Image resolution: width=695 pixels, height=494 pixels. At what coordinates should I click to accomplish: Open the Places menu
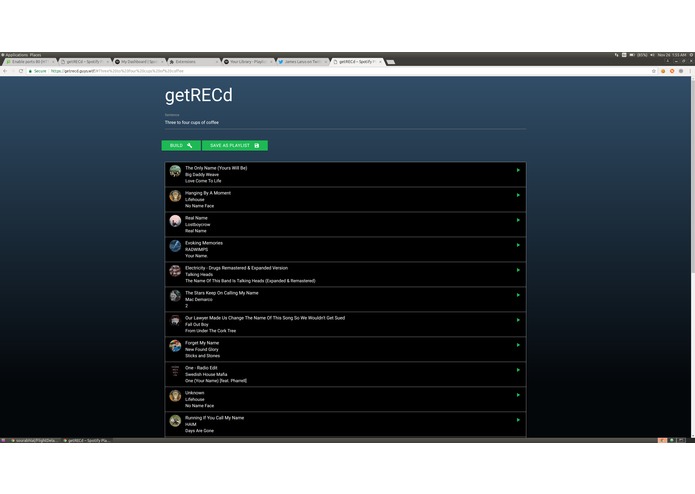(35, 55)
